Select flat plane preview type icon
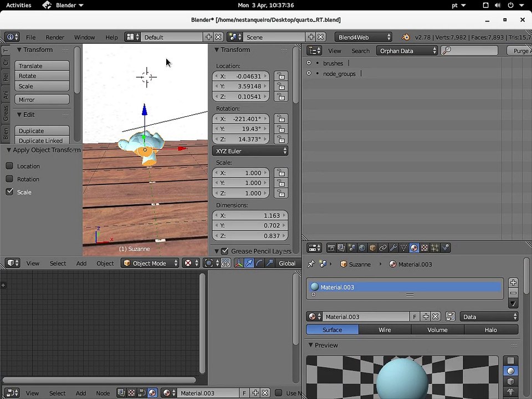Viewport: 532px width, 399px height. [x=510, y=360]
